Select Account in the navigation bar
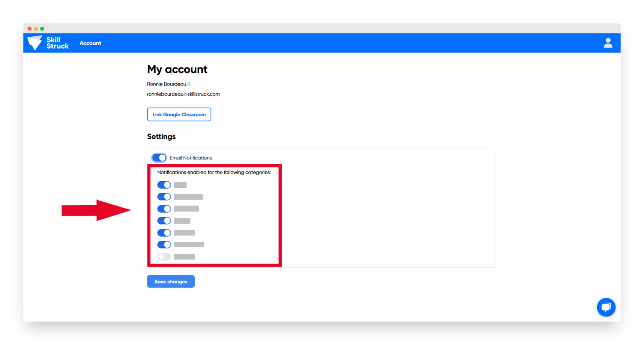 (x=90, y=43)
